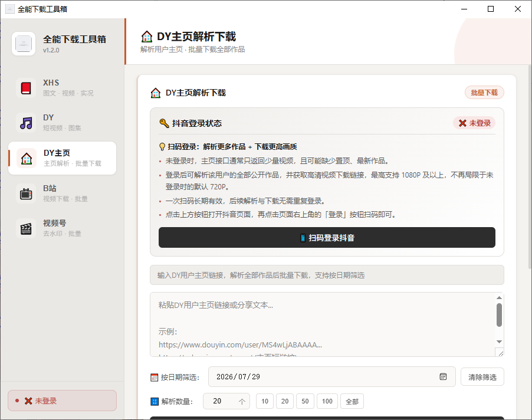Click the bullet text starting 未登录时

tap(277, 161)
